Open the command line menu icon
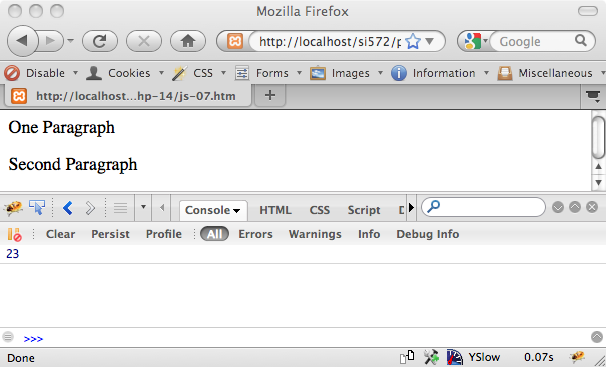 (x=8, y=337)
